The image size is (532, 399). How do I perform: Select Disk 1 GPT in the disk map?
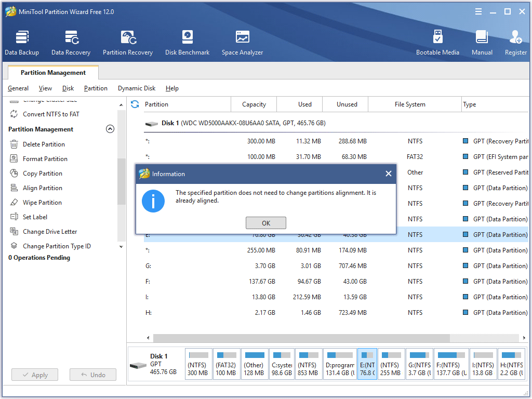(x=155, y=364)
